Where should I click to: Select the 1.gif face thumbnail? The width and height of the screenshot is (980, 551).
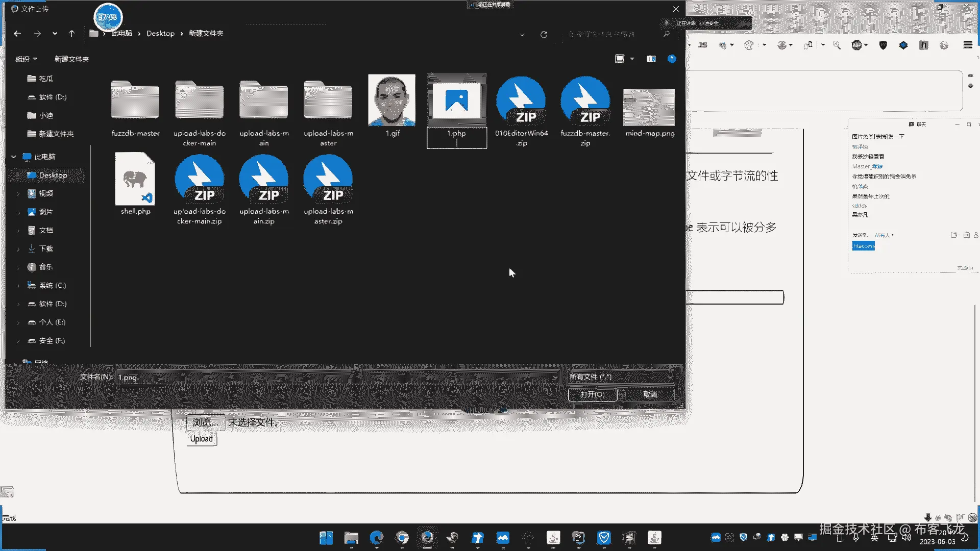point(391,101)
